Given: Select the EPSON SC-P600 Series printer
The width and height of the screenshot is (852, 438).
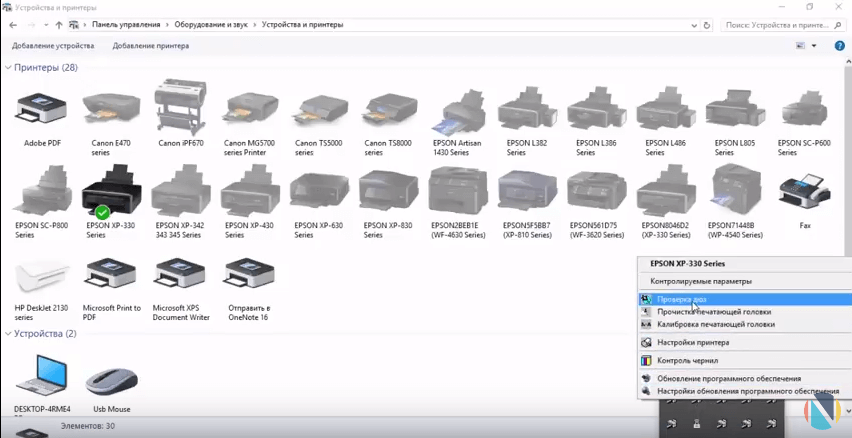Looking at the screenshot, I should (x=804, y=109).
